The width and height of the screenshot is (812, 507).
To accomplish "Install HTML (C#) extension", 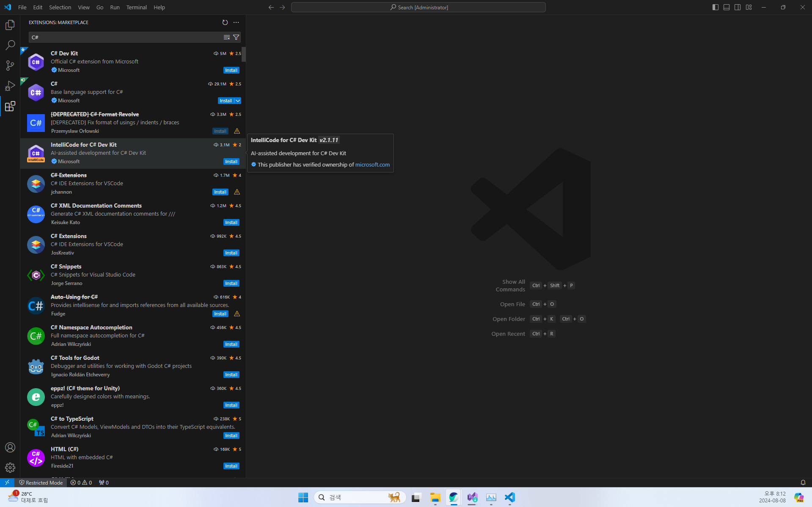I will [x=231, y=466].
